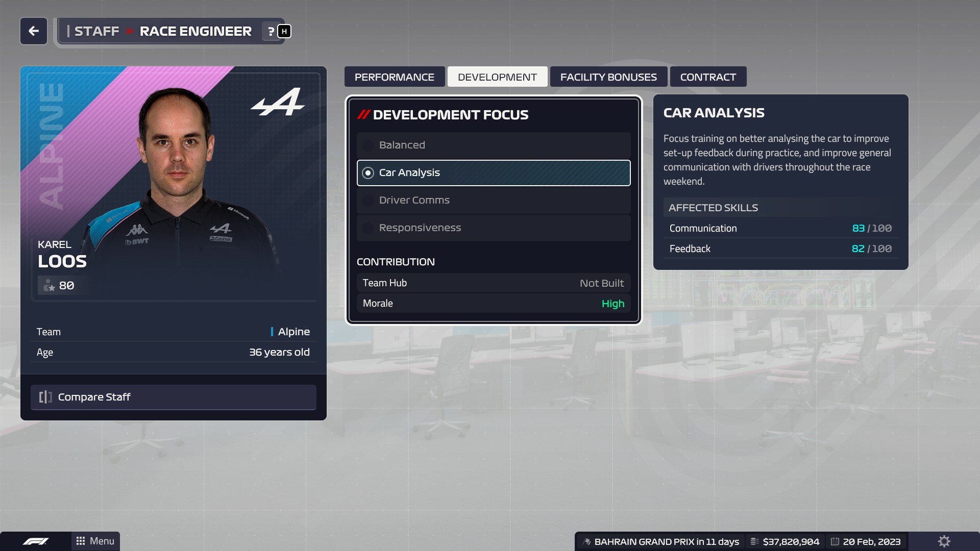This screenshot has width=980, height=551.
Task: Click the Alpine logo on staff card
Action: click(277, 102)
